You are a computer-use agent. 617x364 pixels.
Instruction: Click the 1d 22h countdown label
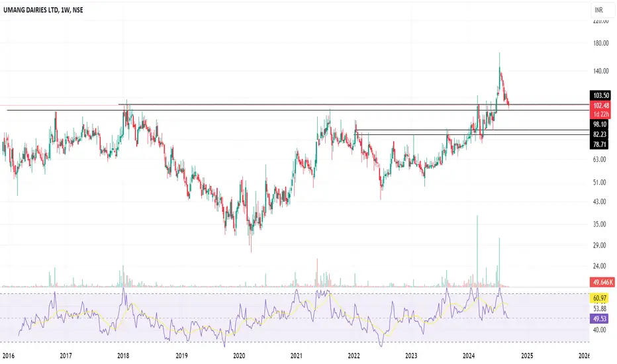tap(600, 114)
